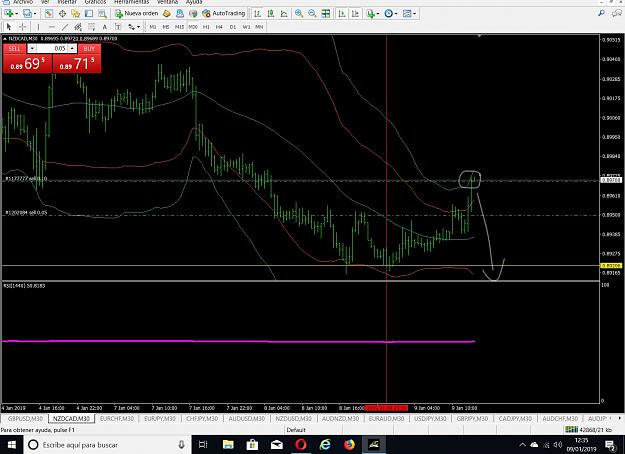Image resolution: width=625 pixels, height=454 pixels.
Task: Expand the new chart dropdown arrow
Action: 16,14
